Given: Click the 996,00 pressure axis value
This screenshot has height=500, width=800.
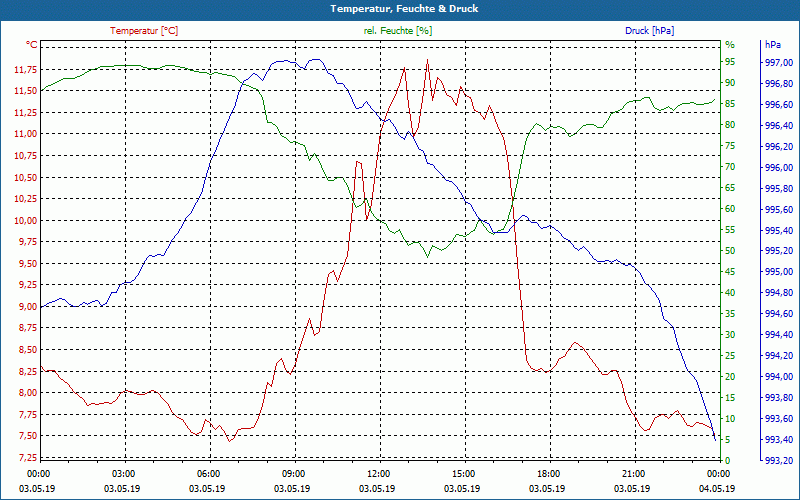Looking at the screenshot, I should click(780, 167).
